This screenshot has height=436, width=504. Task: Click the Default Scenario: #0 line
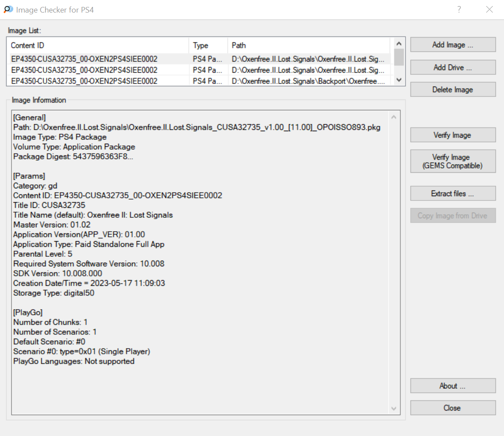(49, 342)
